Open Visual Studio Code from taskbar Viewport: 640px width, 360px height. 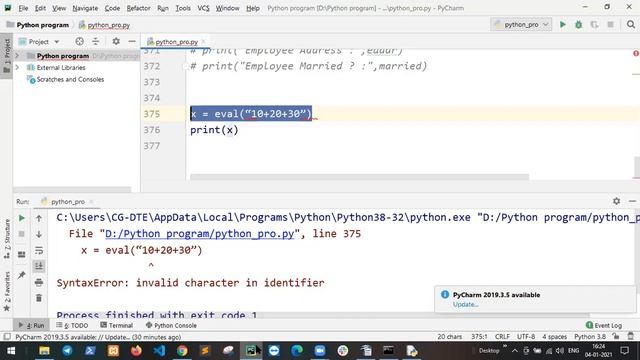click(159, 351)
